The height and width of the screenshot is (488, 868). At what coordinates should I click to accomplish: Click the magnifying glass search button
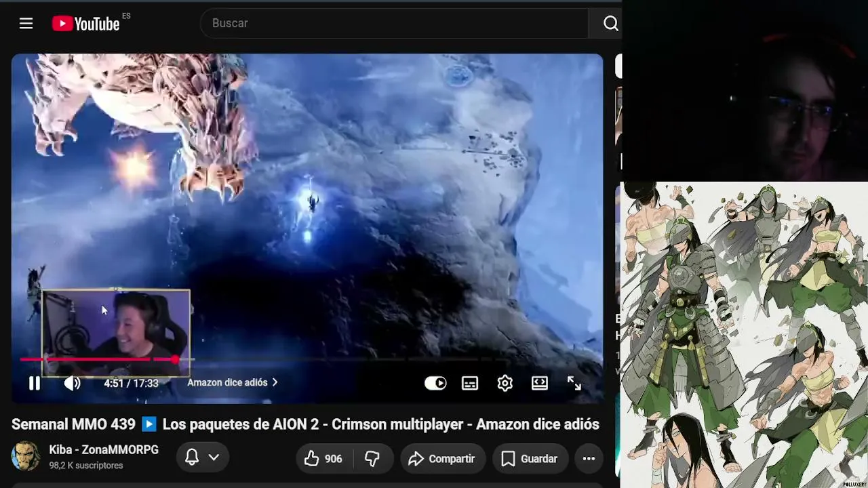point(610,24)
